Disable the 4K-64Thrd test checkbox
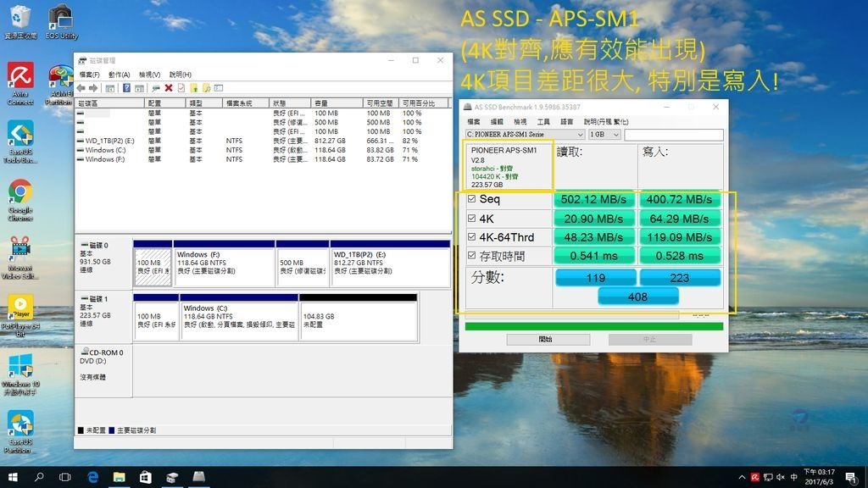This screenshot has width=868, height=488. (472, 237)
